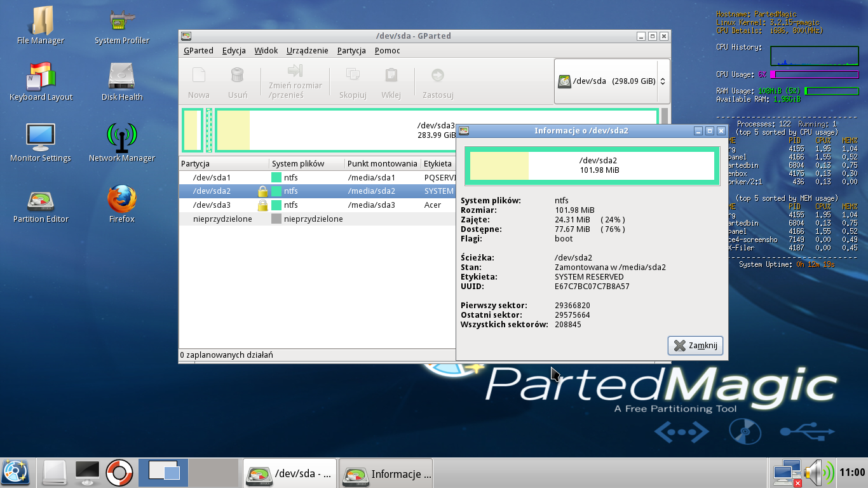
Task: Click the Acer label cell
Action: pyautogui.click(x=433, y=205)
